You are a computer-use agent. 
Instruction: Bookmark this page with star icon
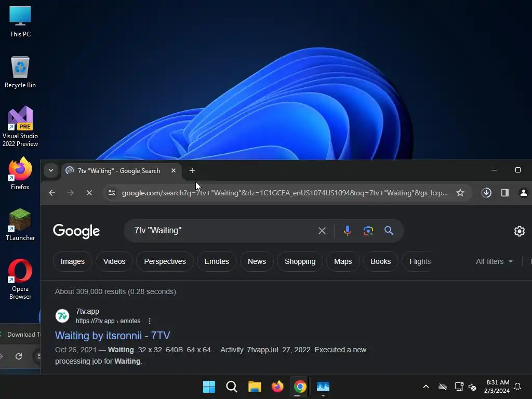click(460, 193)
